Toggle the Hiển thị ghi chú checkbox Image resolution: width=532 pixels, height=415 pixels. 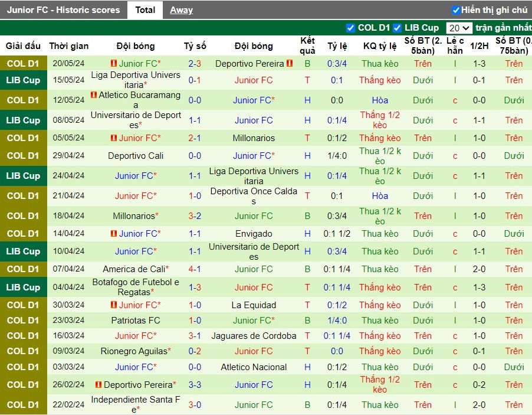pyautogui.click(x=456, y=10)
